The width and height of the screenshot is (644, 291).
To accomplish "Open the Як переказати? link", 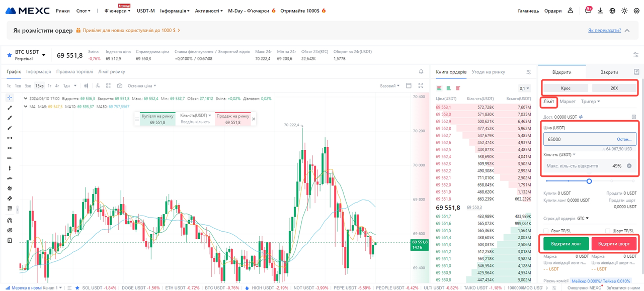I will coord(604,30).
